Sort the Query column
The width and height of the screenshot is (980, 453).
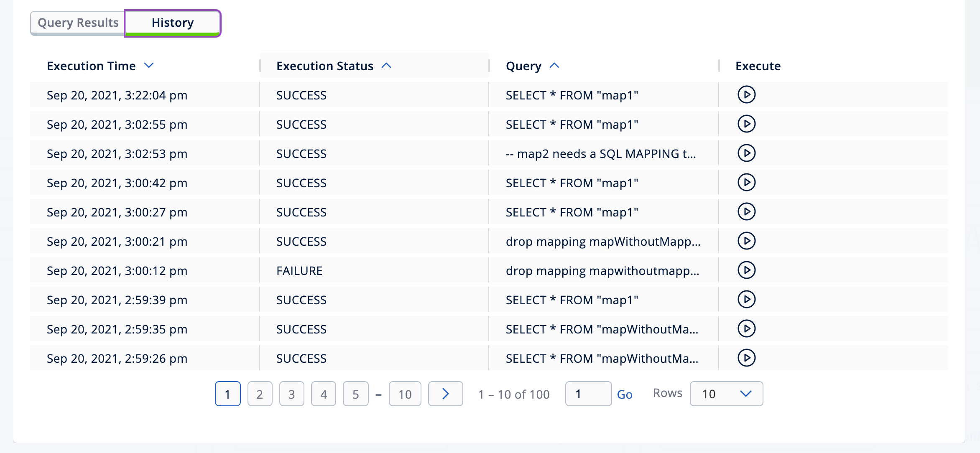pos(554,66)
